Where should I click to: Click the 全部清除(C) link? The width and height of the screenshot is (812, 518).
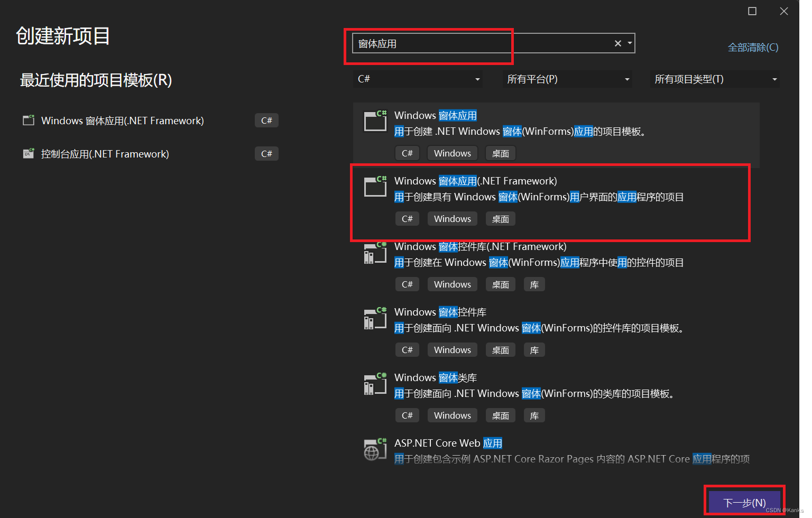(753, 48)
